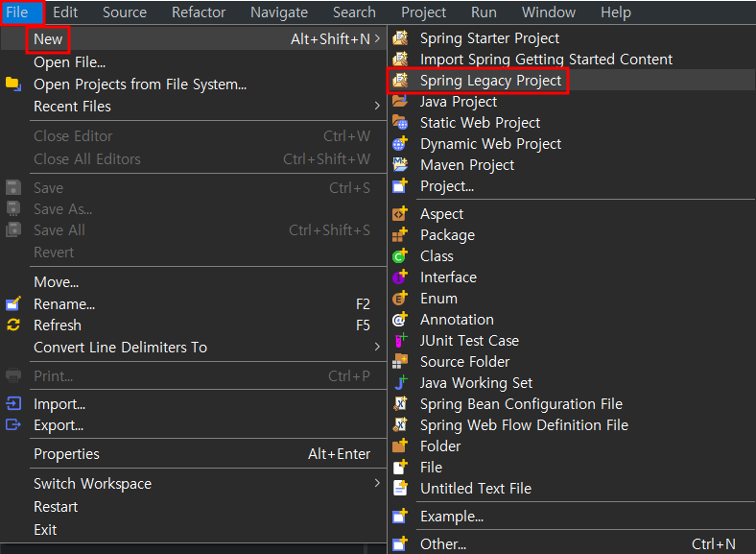This screenshot has height=554, width=756.
Task: Click the Spring Web Flow Definition File icon
Action: [x=400, y=424]
